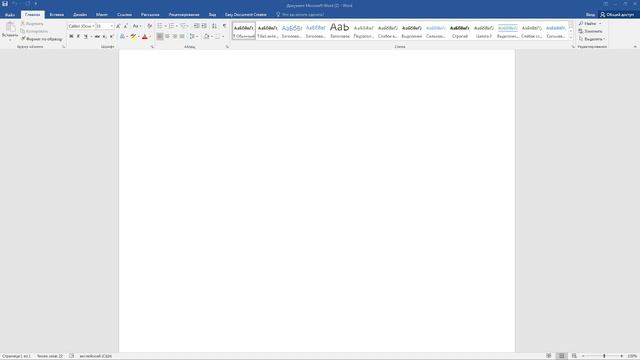Click the 'Tell me' search box
The height and width of the screenshot is (360, 640).
point(300,15)
